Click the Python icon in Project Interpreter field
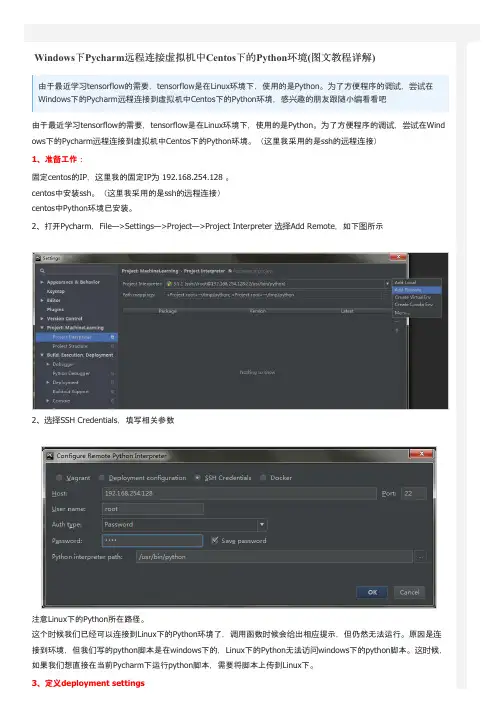The height and width of the screenshot is (713, 504). [x=169, y=284]
